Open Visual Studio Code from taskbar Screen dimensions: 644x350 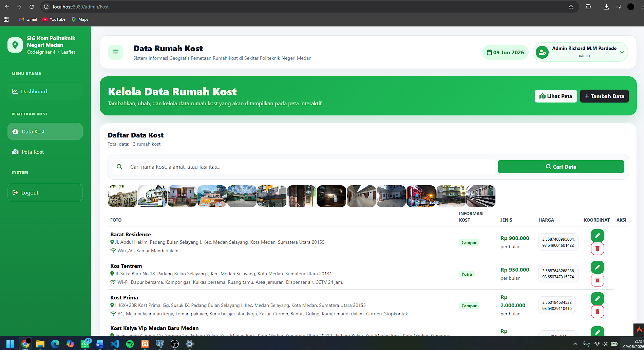(x=115, y=344)
